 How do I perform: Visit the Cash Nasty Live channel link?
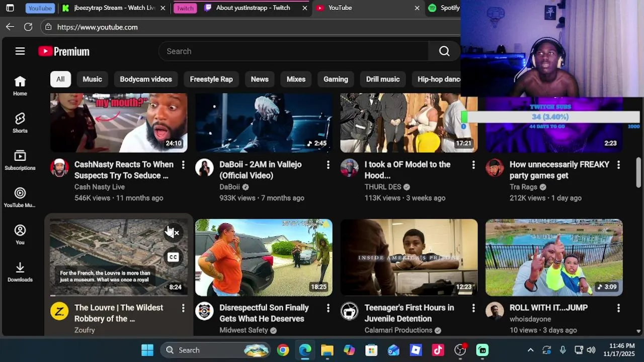[100, 187]
